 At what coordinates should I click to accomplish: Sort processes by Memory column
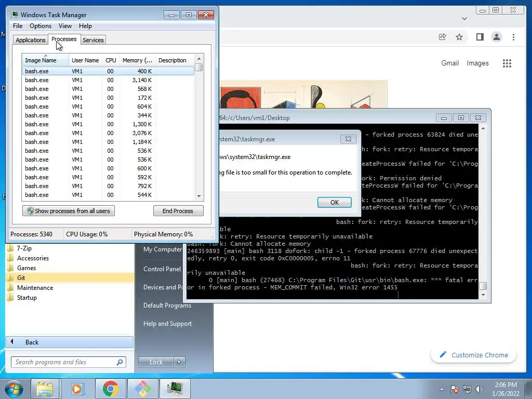(x=137, y=60)
